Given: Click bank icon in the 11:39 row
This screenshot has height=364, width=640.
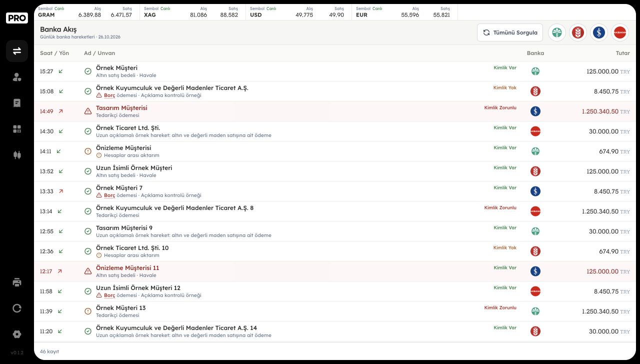Looking at the screenshot, I should click(x=535, y=311).
